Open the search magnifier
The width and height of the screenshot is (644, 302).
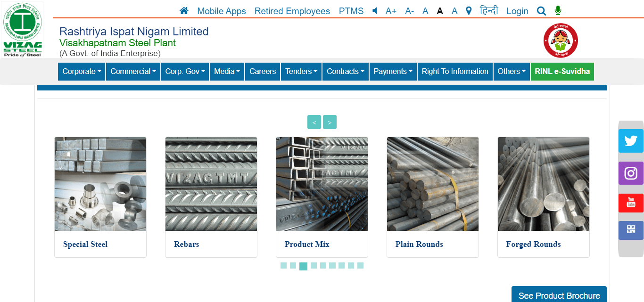coord(541,10)
